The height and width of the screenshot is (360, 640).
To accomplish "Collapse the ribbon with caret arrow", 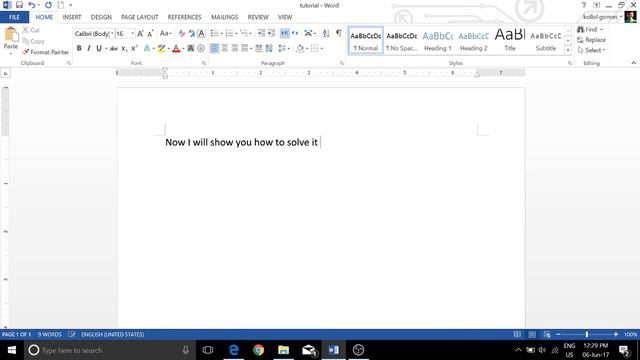I will (633, 63).
